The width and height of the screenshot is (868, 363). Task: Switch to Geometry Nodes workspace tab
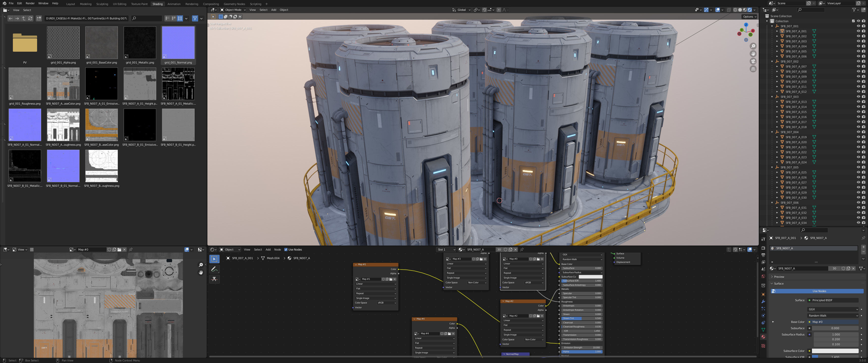click(x=234, y=4)
